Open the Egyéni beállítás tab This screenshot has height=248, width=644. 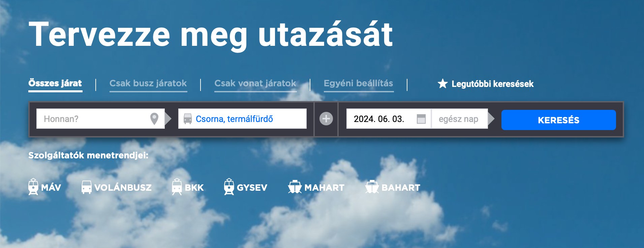click(x=358, y=83)
